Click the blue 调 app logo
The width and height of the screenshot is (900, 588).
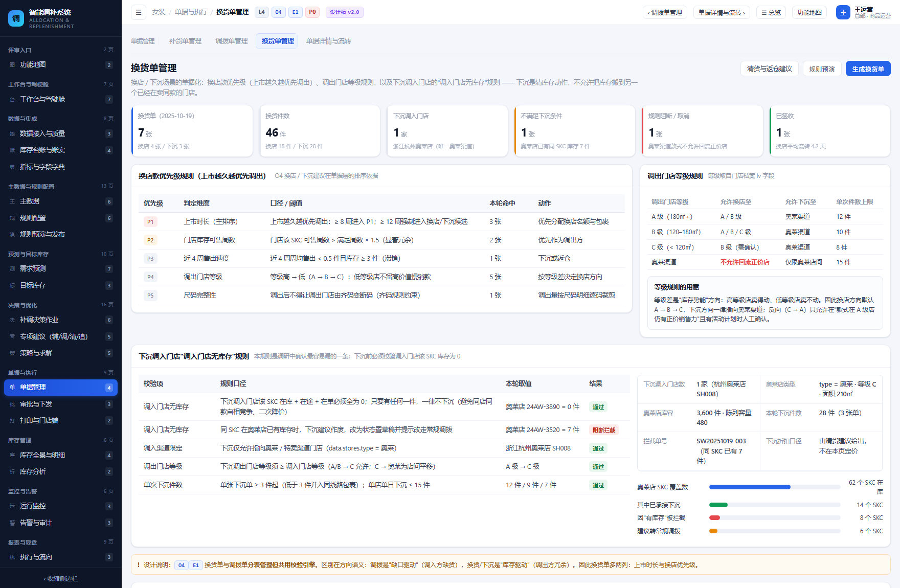tap(16, 19)
